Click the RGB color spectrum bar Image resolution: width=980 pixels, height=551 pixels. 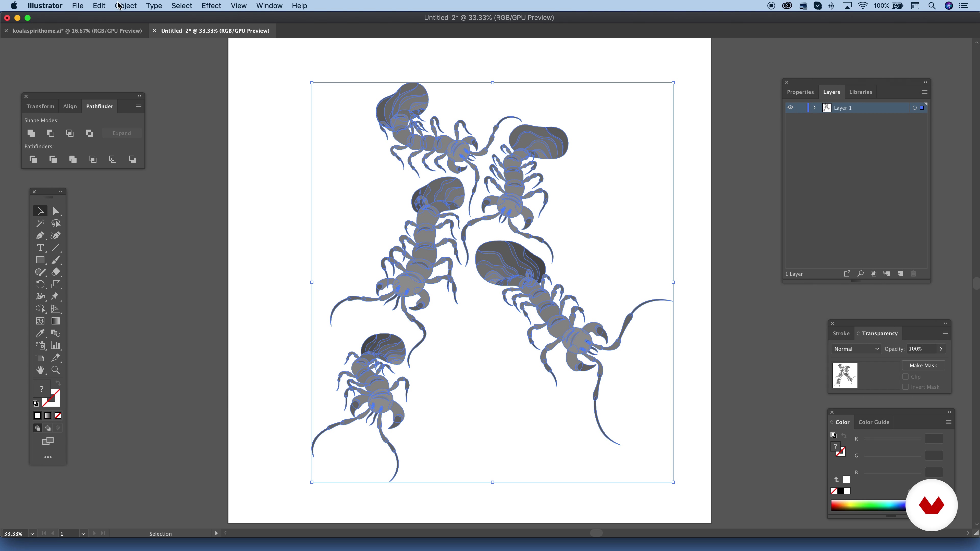pos(868,505)
